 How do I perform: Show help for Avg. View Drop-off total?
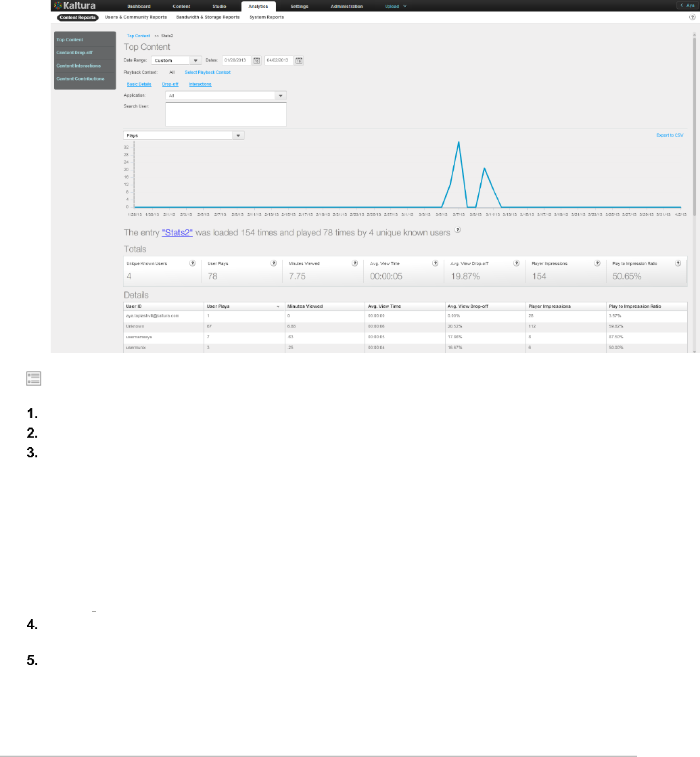click(517, 263)
